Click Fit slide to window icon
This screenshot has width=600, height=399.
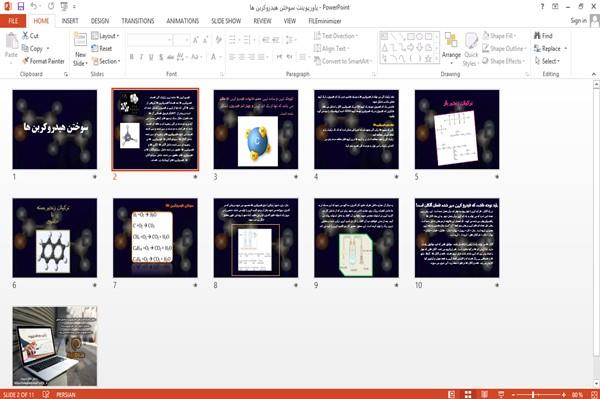click(x=594, y=394)
